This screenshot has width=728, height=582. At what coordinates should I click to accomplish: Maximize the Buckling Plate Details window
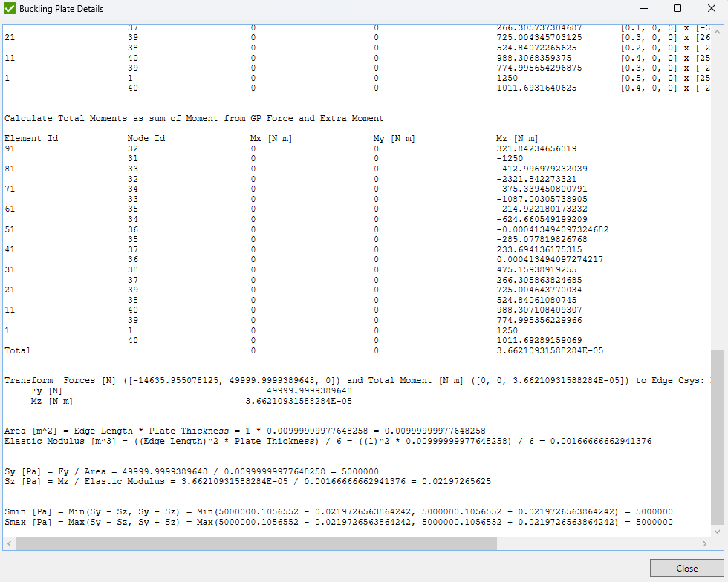tap(677, 8)
